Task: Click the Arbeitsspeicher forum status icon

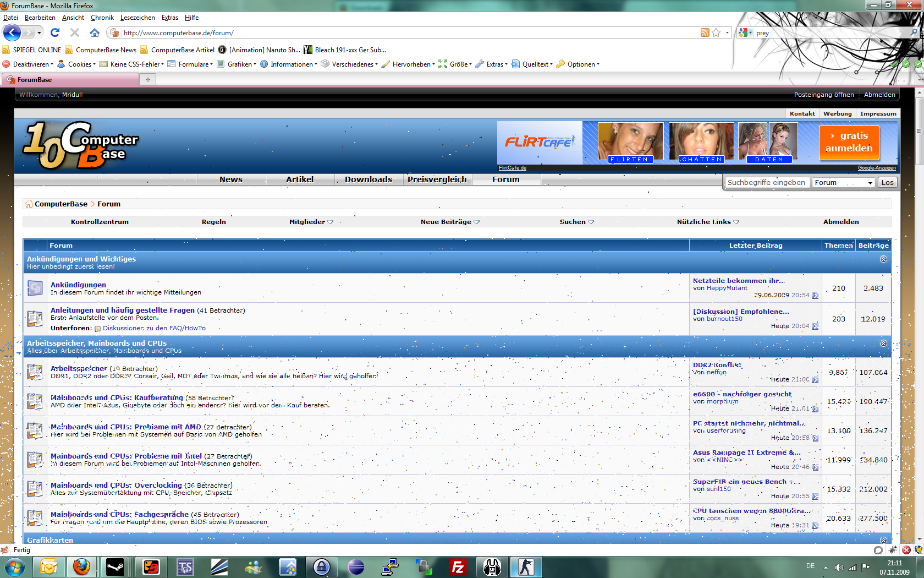Action: [x=35, y=372]
